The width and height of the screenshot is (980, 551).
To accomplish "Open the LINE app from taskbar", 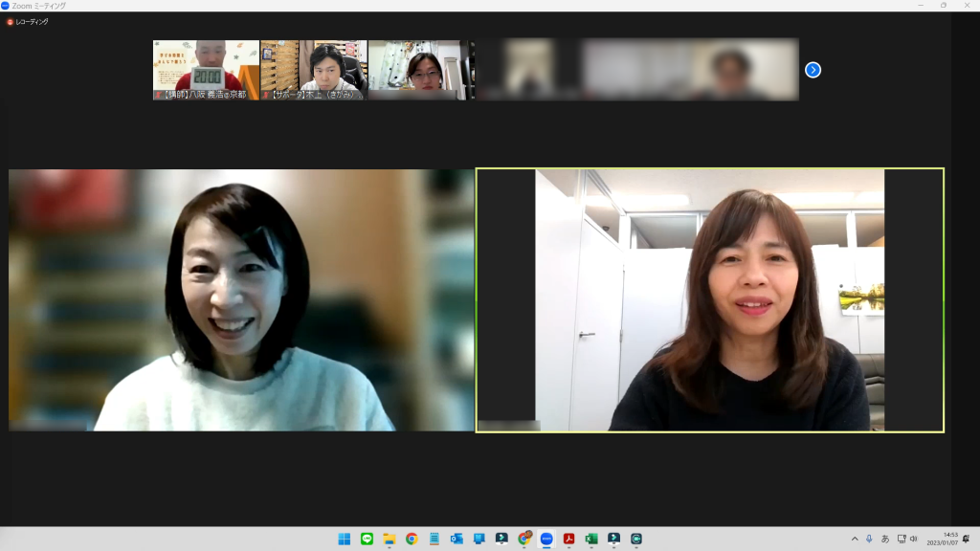I will click(367, 539).
